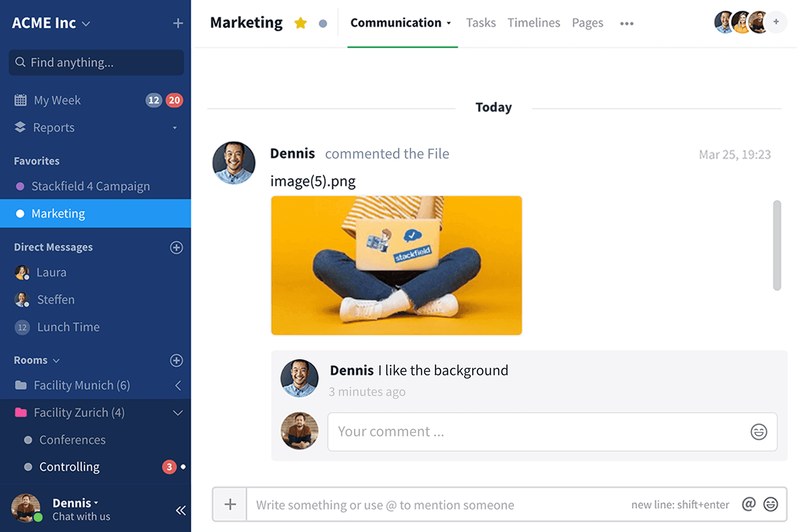
Task: Expand the Reports dropdown arrow
Action: [x=175, y=128]
